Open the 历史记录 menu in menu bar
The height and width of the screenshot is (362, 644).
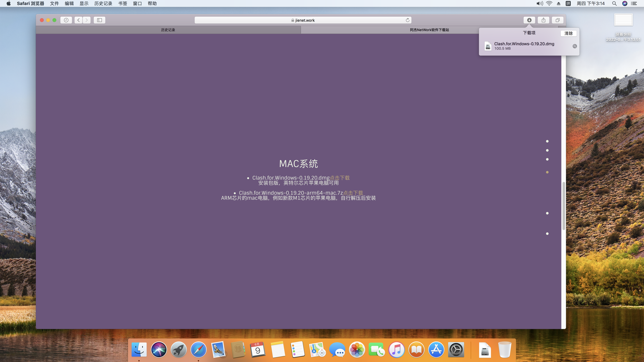tap(103, 3)
